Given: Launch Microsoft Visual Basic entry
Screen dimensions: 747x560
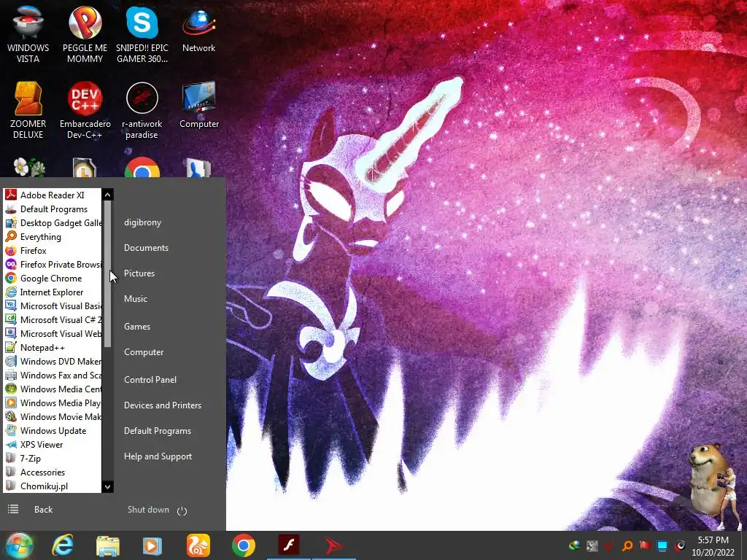Looking at the screenshot, I should click(53, 306).
